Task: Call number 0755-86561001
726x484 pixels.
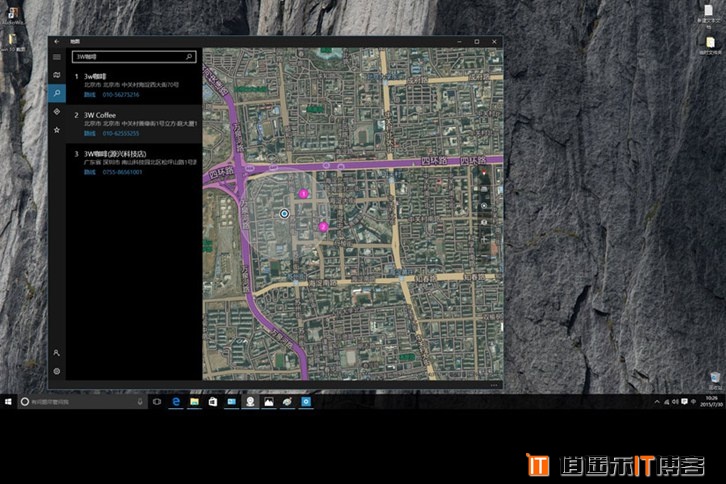Action: [122, 172]
